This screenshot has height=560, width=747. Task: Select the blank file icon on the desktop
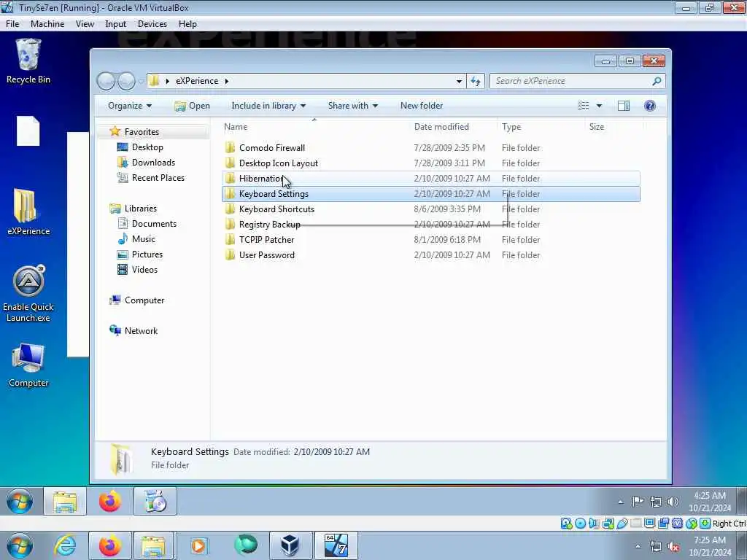pyautogui.click(x=28, y=131)
